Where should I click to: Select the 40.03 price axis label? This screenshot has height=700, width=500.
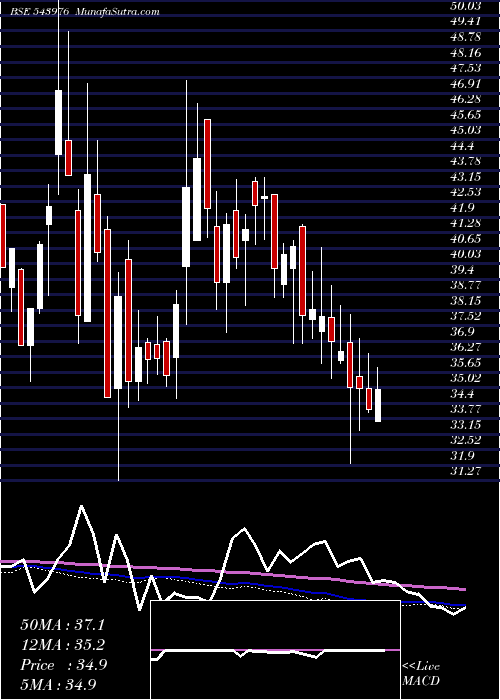click(465, 254)
